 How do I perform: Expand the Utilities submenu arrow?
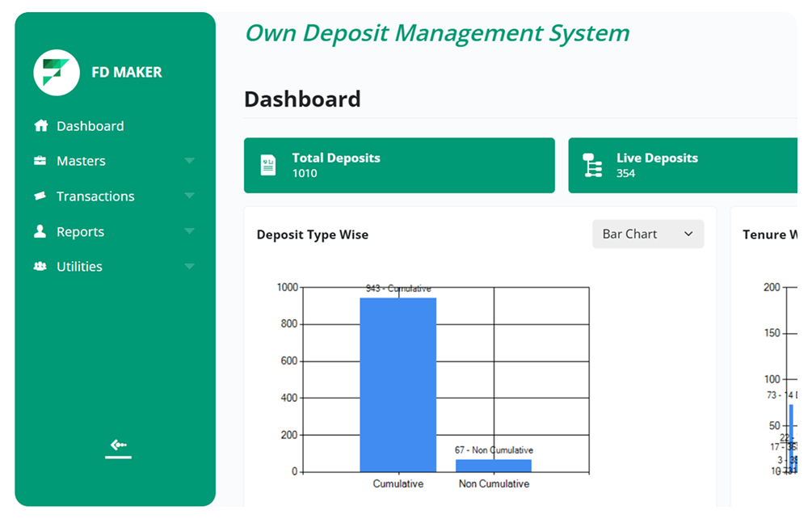[189, 267]
